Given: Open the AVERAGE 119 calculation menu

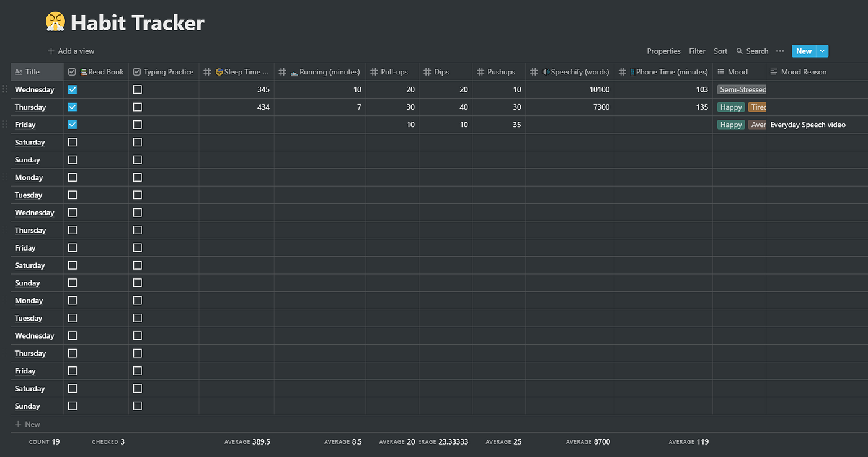Looking at the screenshot, I should pyautogui.click(x=688, y=441).
